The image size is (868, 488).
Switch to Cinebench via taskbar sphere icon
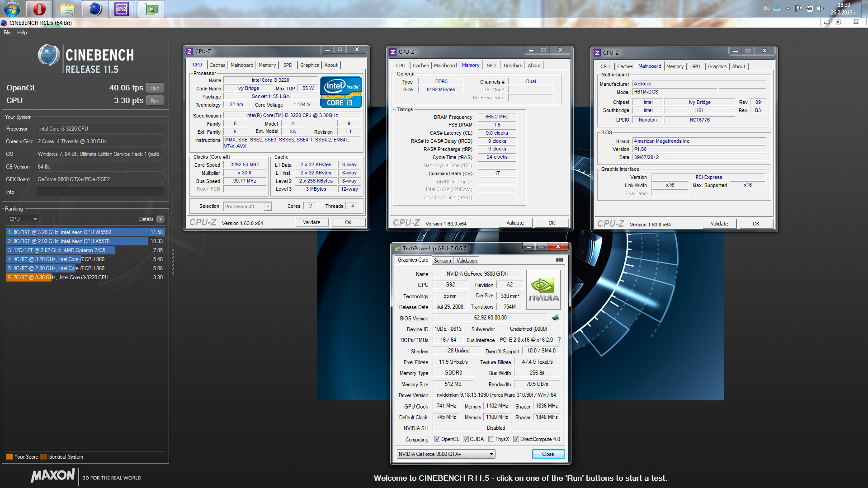point(95,9)
